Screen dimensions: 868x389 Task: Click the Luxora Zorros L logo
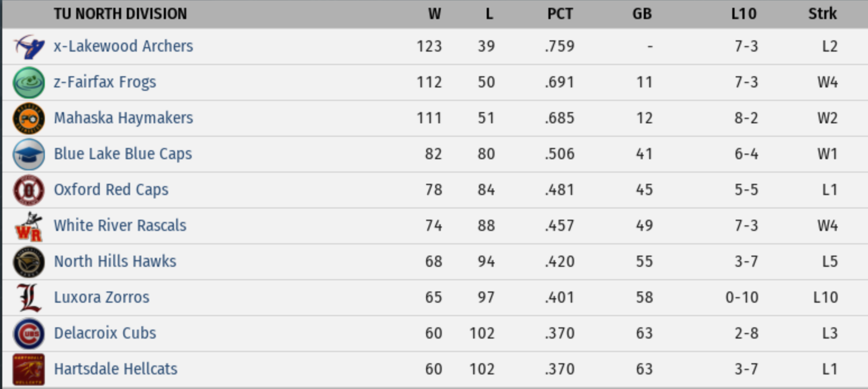pyautogui.click(x=29, y=298)
